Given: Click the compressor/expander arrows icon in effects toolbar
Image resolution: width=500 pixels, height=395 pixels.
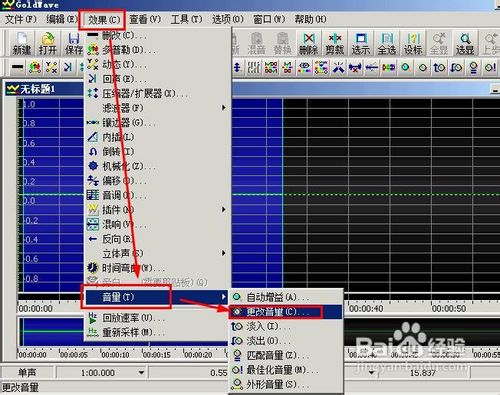Looking at the screenshot, I should pyautogui.click(x=82, y=68).
